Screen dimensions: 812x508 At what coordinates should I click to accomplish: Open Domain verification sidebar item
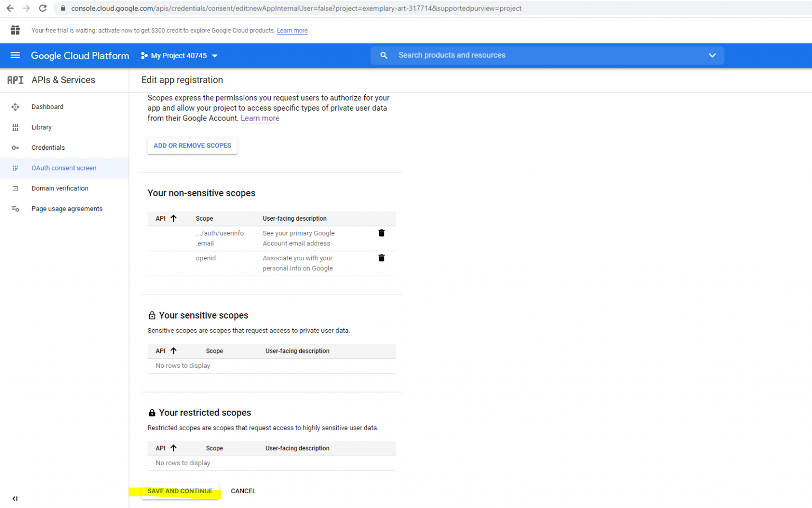[x=60, y=188]
